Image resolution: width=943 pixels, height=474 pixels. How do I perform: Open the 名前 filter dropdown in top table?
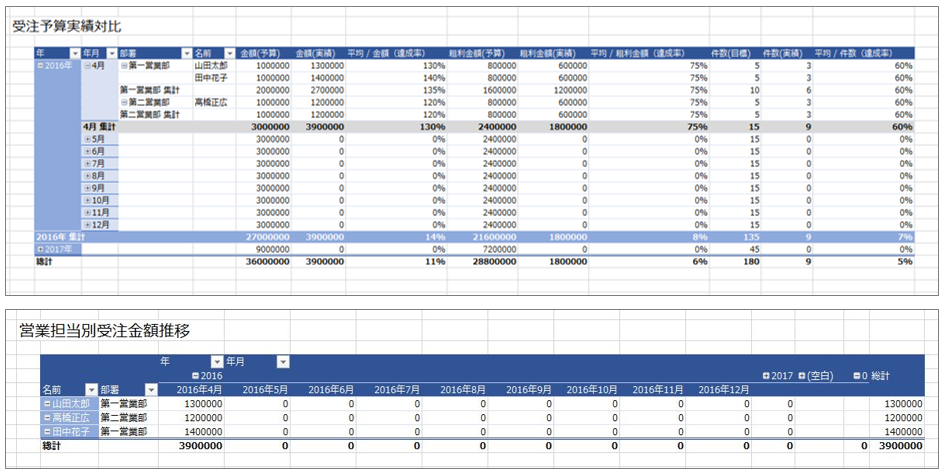229,53
